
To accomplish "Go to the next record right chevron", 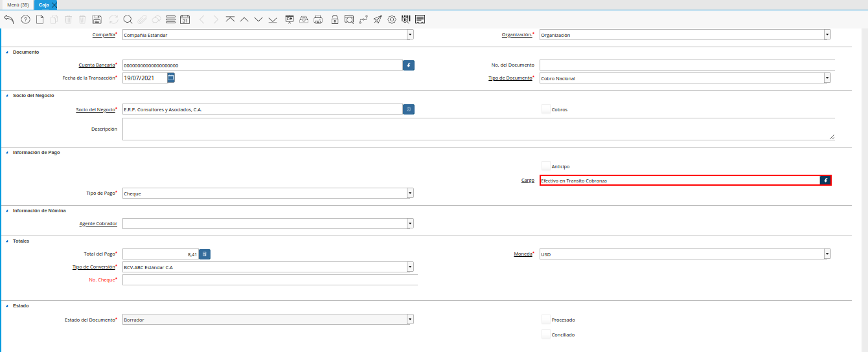I will tap(216, 19).
